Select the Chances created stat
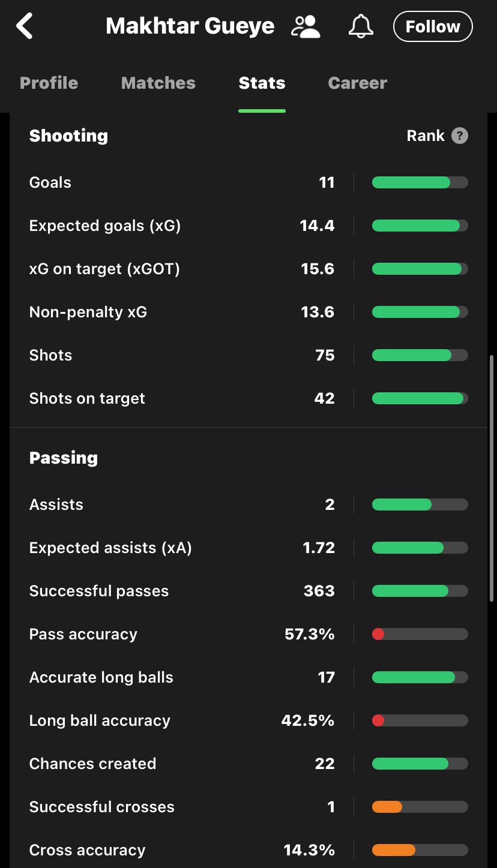This screenshot has height=868, width=497. pyautogui.click(x=248, y=764)
